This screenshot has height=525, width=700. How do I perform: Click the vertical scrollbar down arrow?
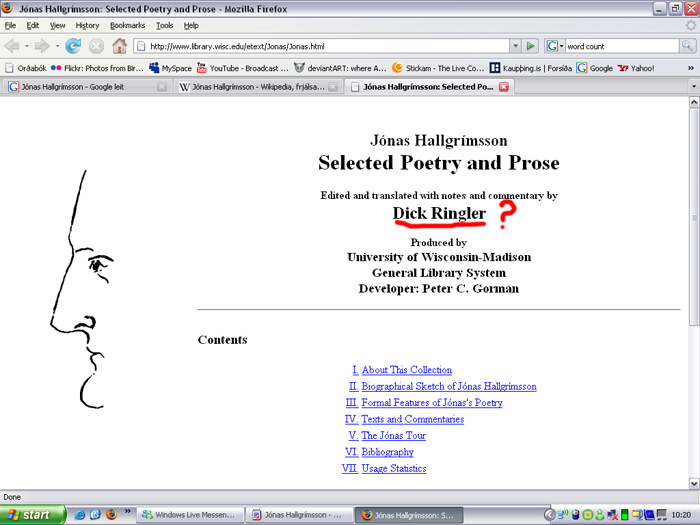tap(694, 483)
